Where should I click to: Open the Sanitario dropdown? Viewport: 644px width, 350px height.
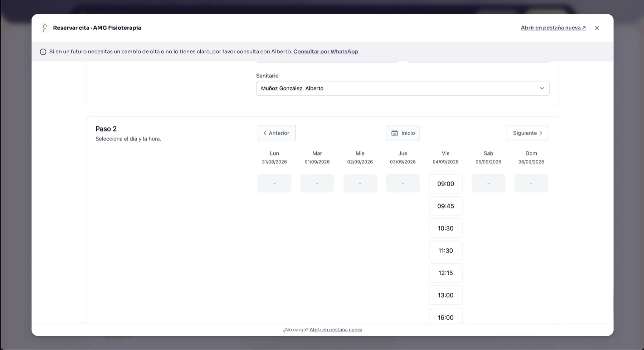pyautogui.click(x=402, y=88)
